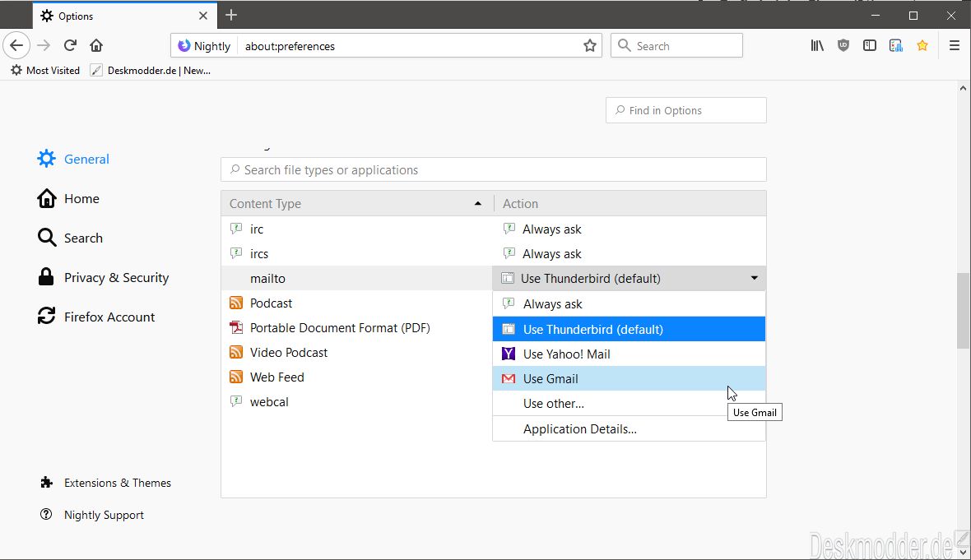Viewport: 971px width, 560px height.
Task: Click the Podcast feed icon
Action: pos(236,303)
